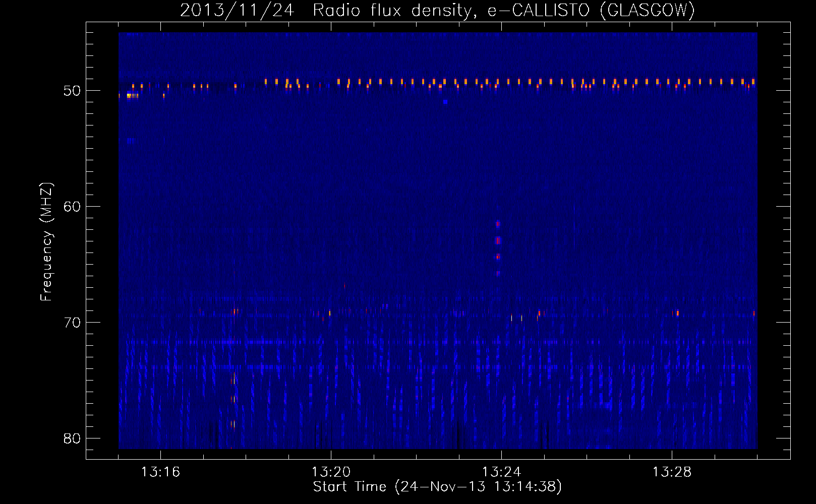The width and height of the screenshot is (816, 504).
Task: Click the 13:24 time tick label
Action: tap(501, 472)
